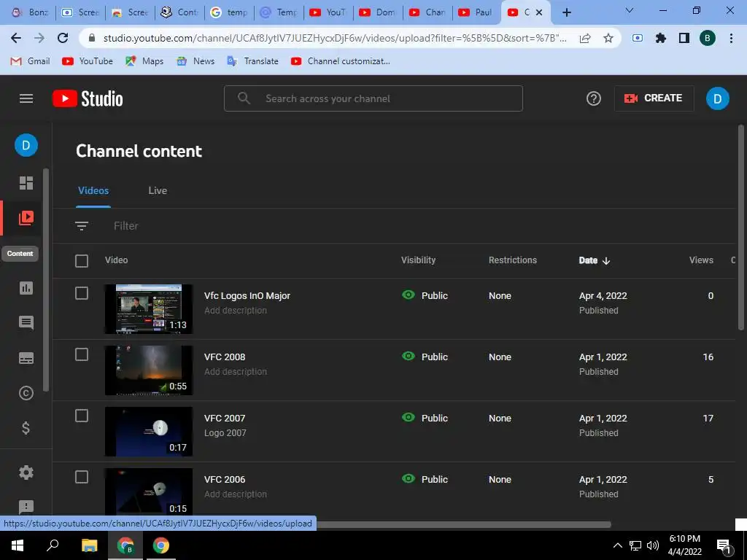Screen dimensions: 747x560
Task: Click the VFC 2007 title
Action: click(225, 418)
